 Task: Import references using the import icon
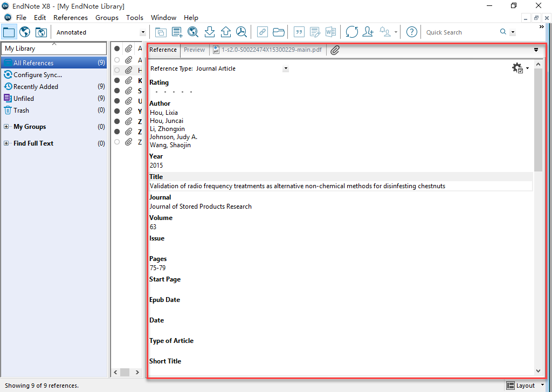210,32
